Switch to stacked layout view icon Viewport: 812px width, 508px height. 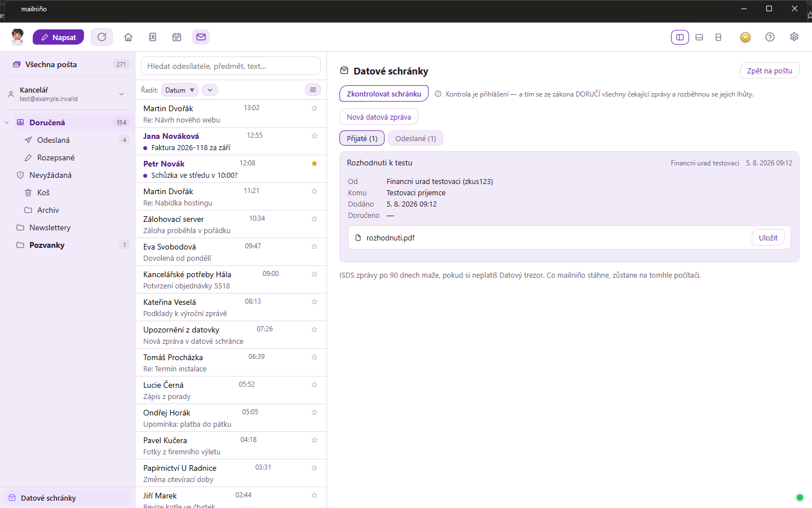(x=699, y=37)
